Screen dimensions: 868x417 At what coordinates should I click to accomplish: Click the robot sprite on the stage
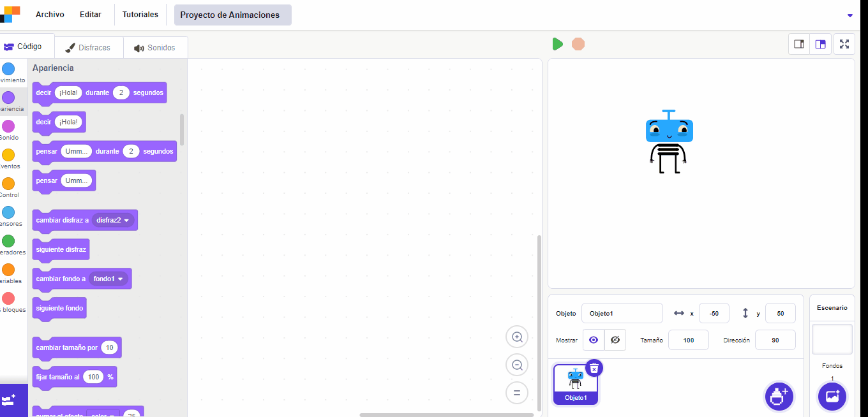click(669, 142)
